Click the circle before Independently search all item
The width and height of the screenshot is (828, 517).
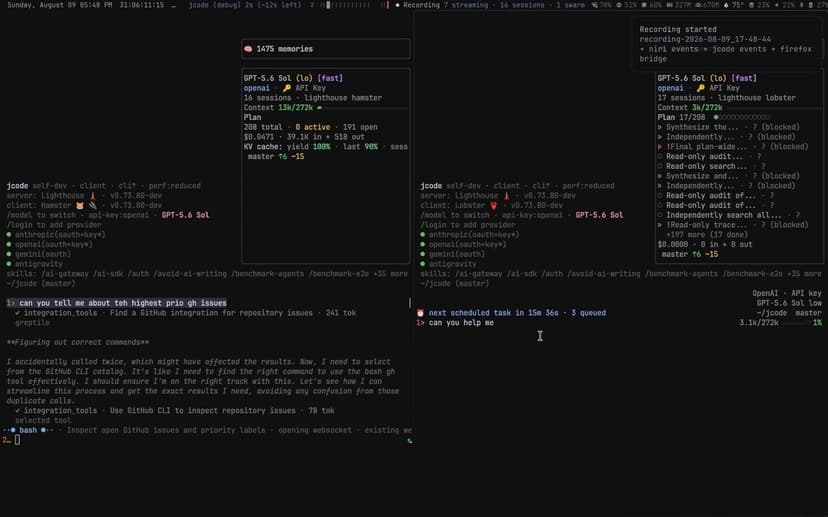660,215
